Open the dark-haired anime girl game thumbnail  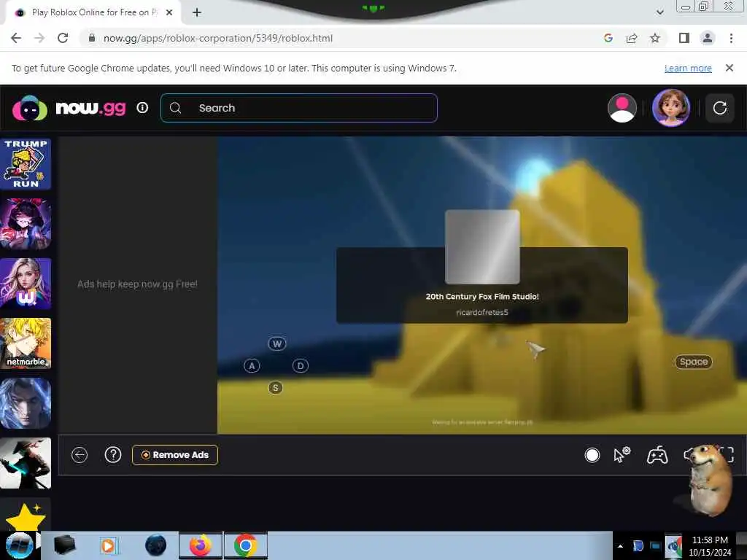click(26, 224)
